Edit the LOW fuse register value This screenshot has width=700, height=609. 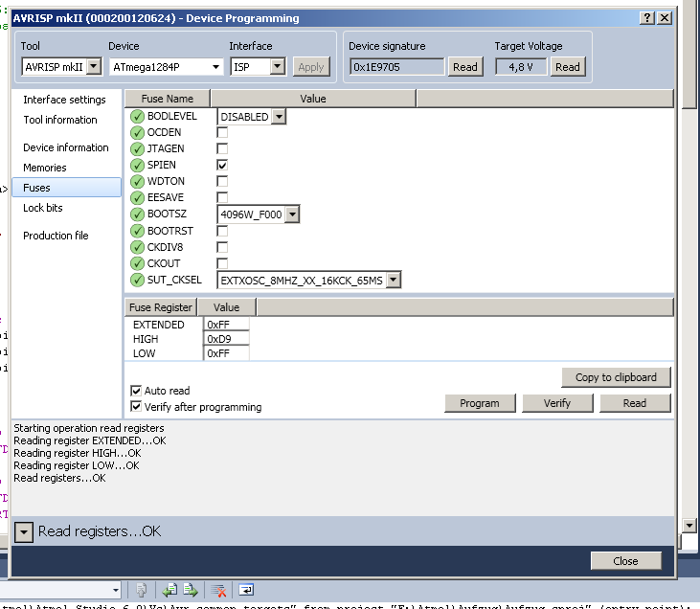(x=226, y=353)
